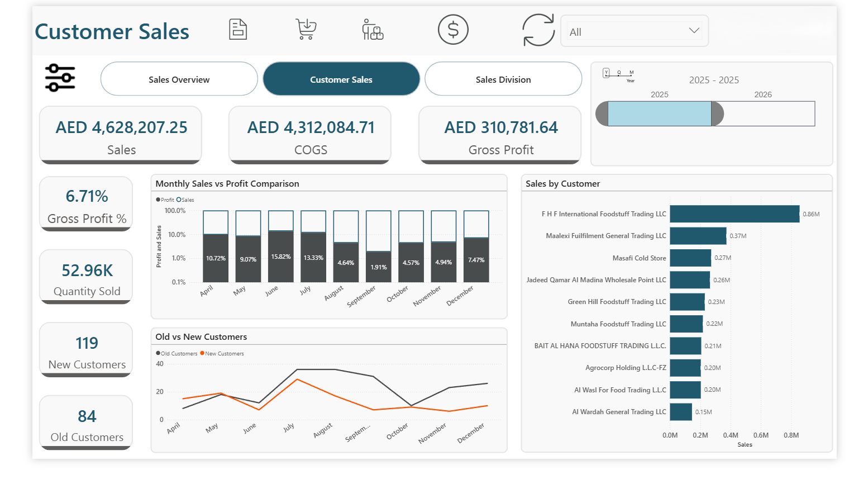Click the Customer Sales navigation button
Viewport: 868px width, 479px height.
tap(341, 79)
